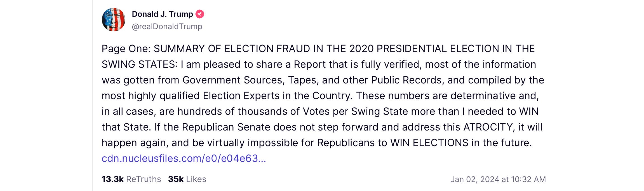
Task: Click the Donald J. Trump profile avatar
Action: coord(113,20)
